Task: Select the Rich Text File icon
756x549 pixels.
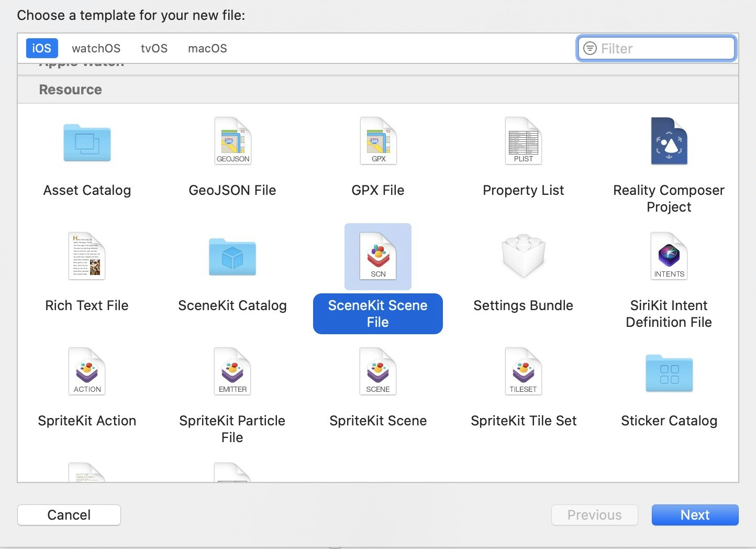Action: 87,256
